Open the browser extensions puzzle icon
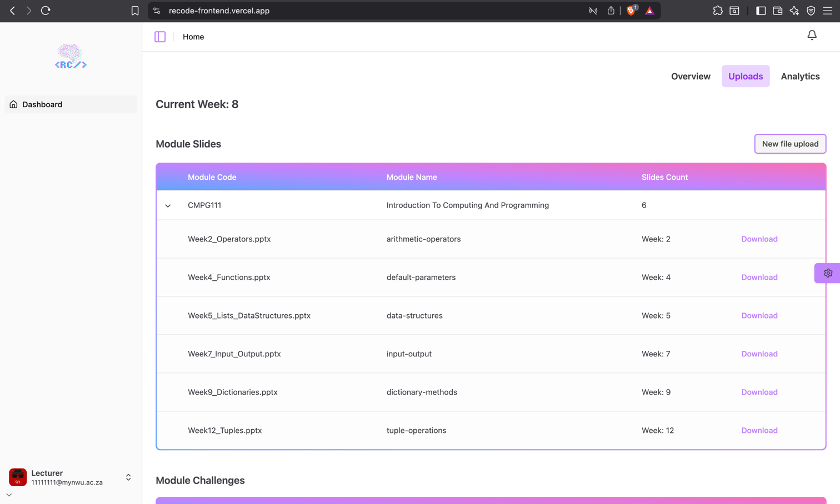The width and height of the screenshot is (840, 504). pos(718,11)
